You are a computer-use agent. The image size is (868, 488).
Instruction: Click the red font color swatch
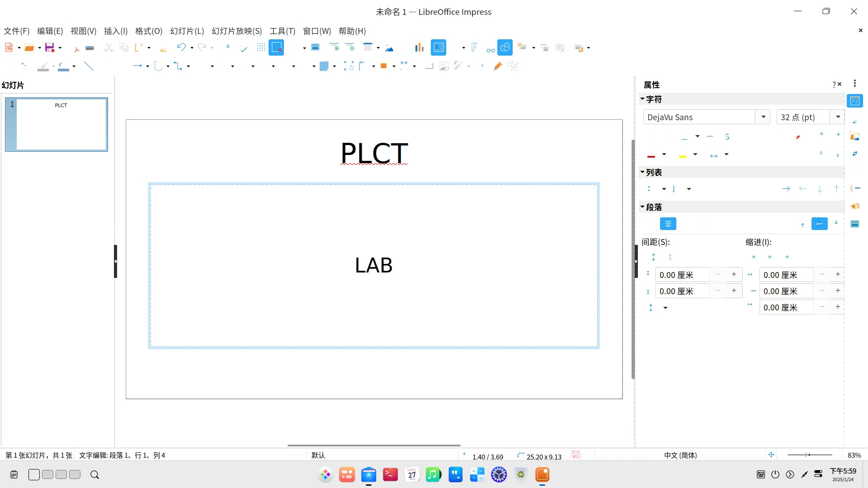tap(651, 155)
